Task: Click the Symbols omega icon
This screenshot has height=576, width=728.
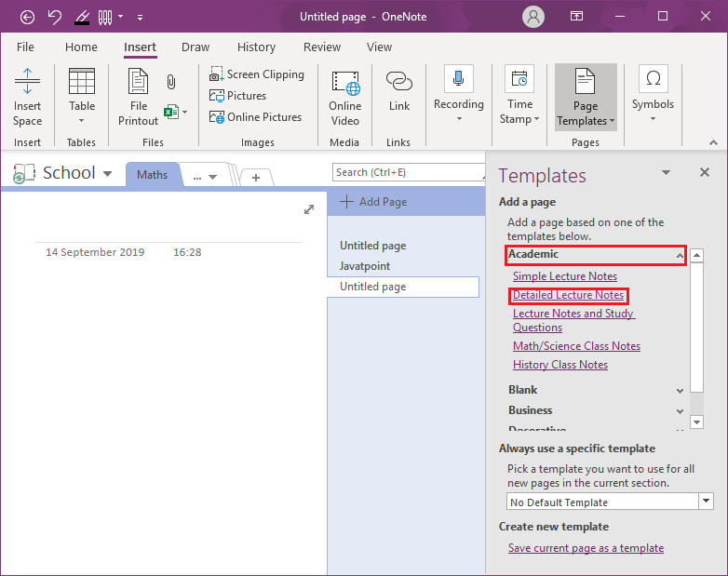Action: (654, 78)
